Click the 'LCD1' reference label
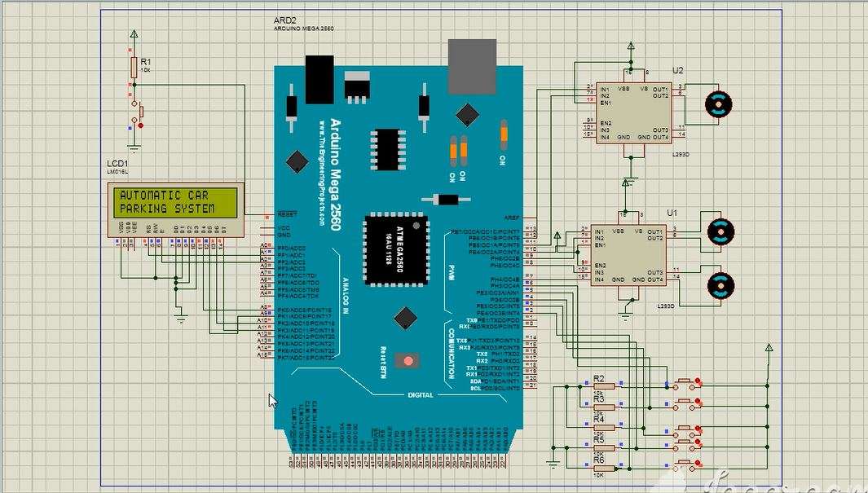This screenshot has width=868, height=493. [117, 164]
